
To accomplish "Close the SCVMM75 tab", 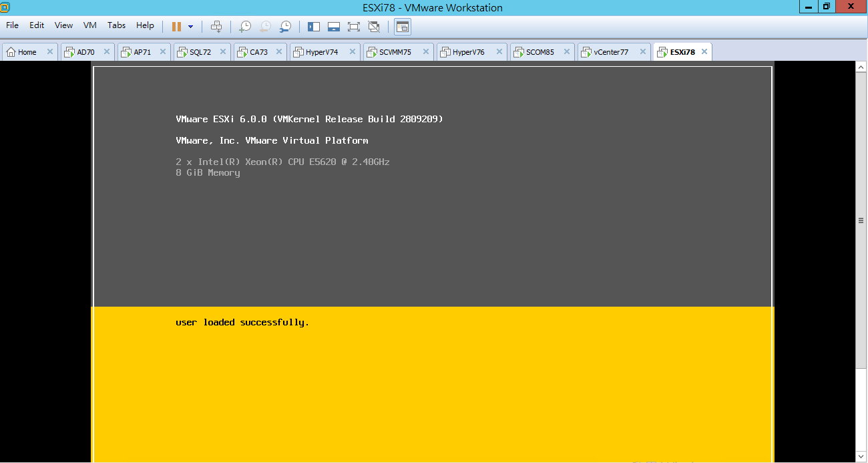I will [x=426, y=52].
